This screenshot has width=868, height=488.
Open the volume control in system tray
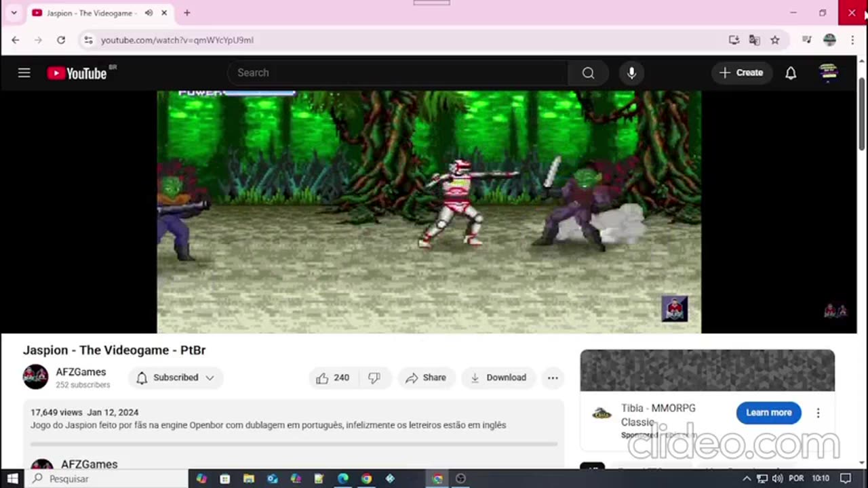(x=777, y=479)
